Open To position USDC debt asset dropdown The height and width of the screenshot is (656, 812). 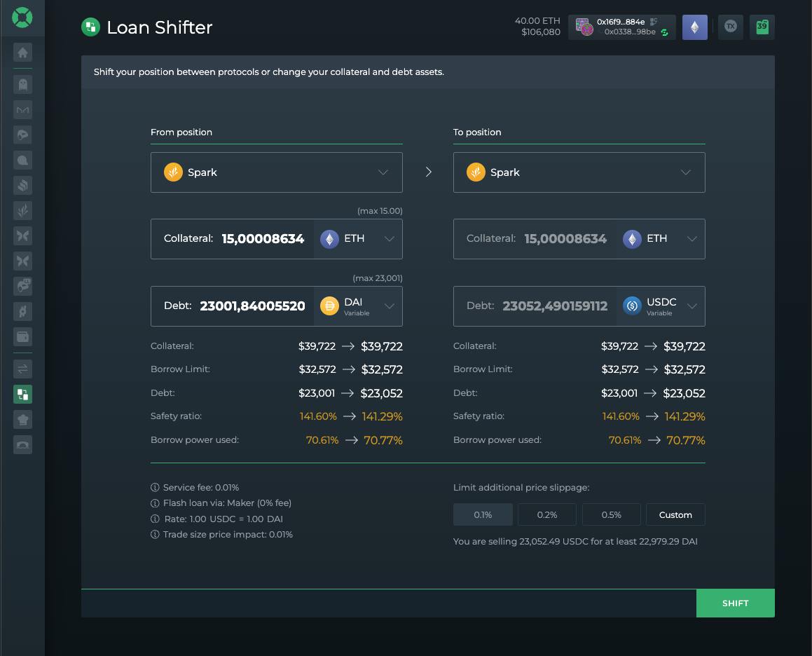point(660,306)
